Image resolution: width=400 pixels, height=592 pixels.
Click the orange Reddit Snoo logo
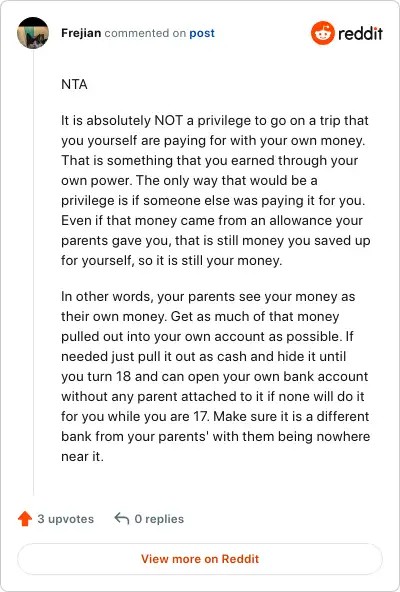coord(323,33)
